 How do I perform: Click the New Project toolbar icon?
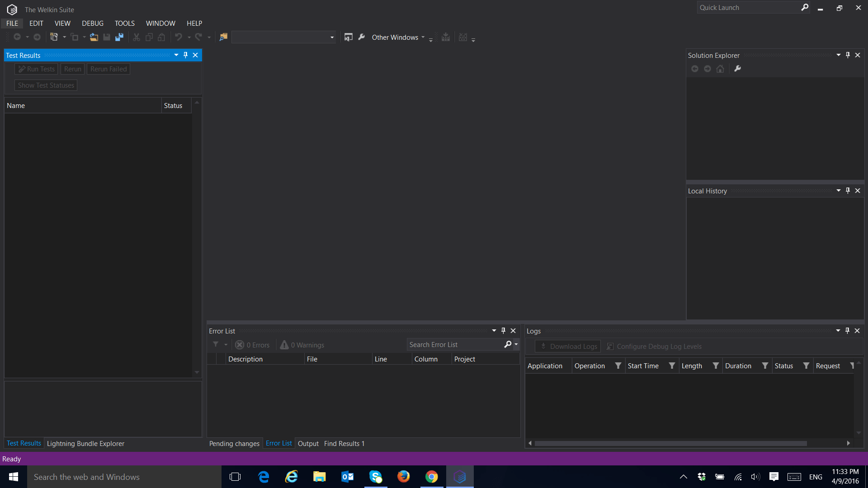[x=54, y=37]
